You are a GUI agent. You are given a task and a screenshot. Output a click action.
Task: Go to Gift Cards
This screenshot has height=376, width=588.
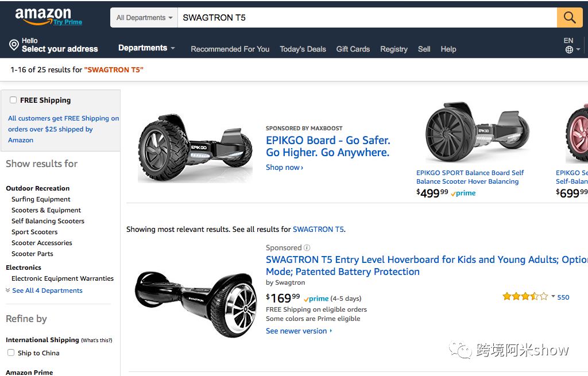(x=353, y=49)
